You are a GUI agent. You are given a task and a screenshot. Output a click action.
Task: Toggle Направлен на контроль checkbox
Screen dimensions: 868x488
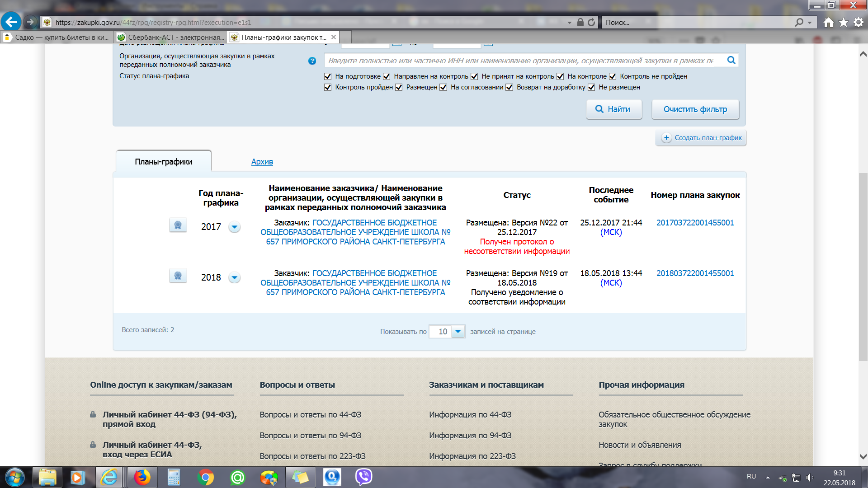coord(387,76)
